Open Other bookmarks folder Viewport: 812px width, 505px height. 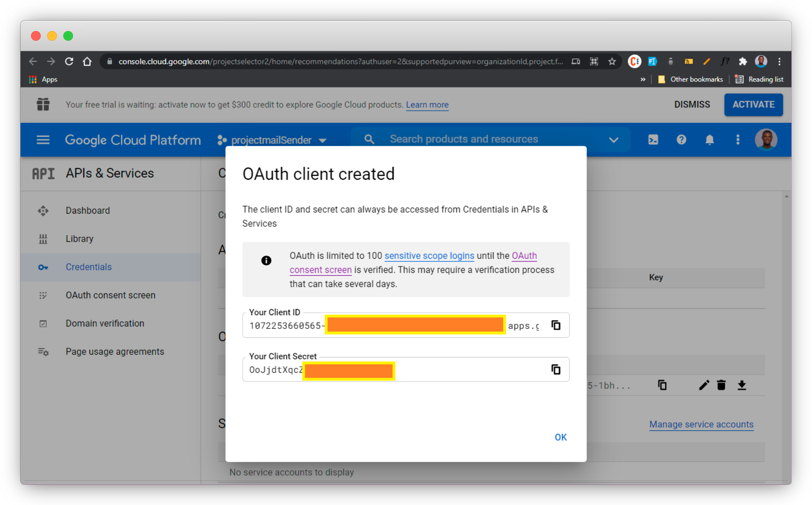coord(690,79)
